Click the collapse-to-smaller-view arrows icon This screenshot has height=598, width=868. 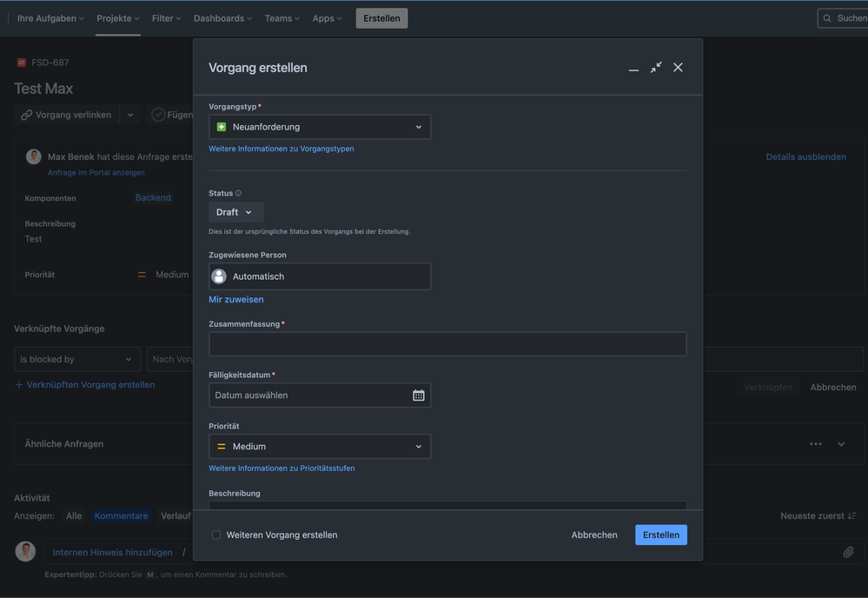pos(656,68)
